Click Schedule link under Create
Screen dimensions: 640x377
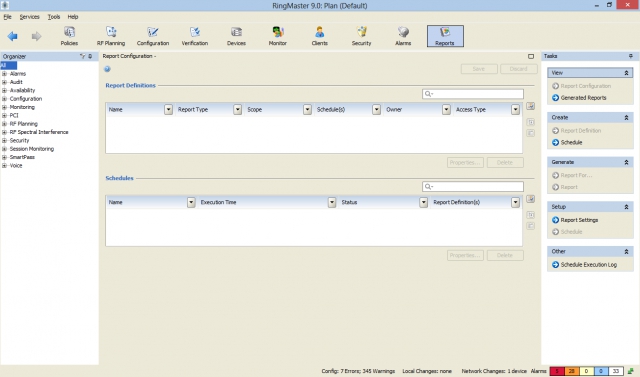click(571, 142)
